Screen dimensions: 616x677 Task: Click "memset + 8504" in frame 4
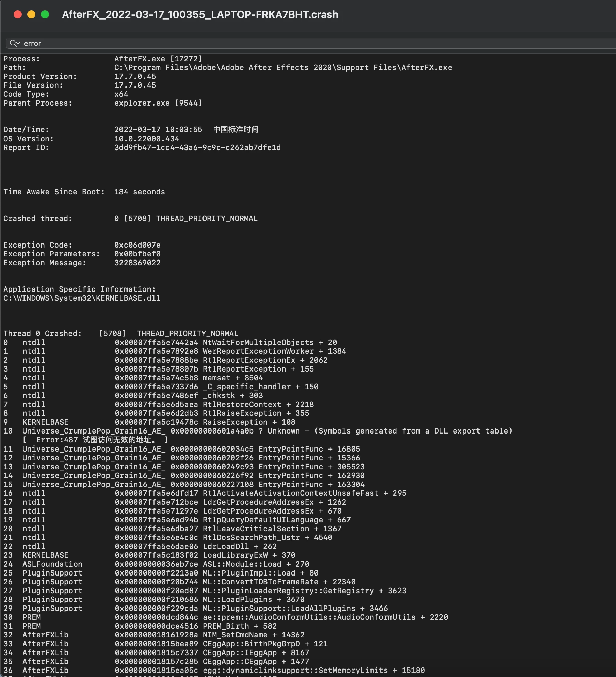233,378
